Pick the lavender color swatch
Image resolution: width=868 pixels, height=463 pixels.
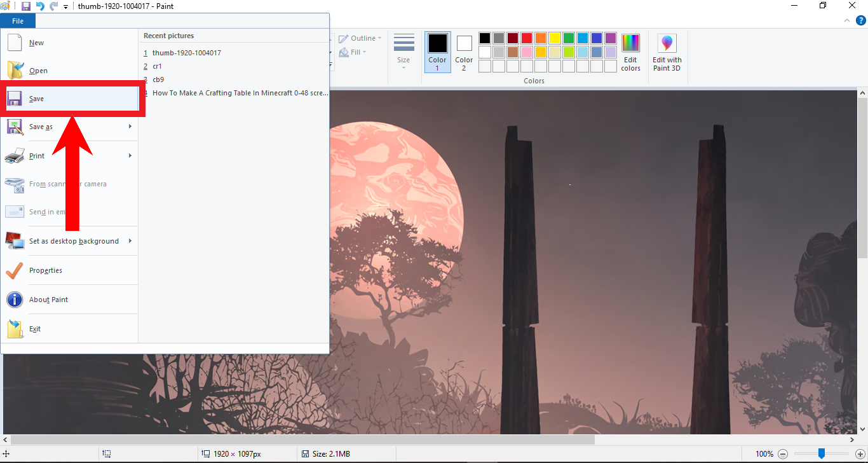[611, 52]
